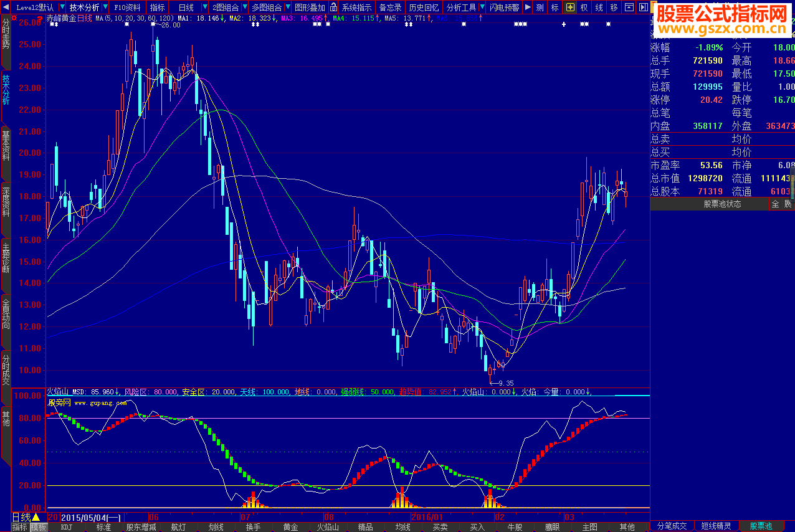Expand the 分析工具 dropdown arrow
This screenshot has height=532, width=795.
[482, 7]
